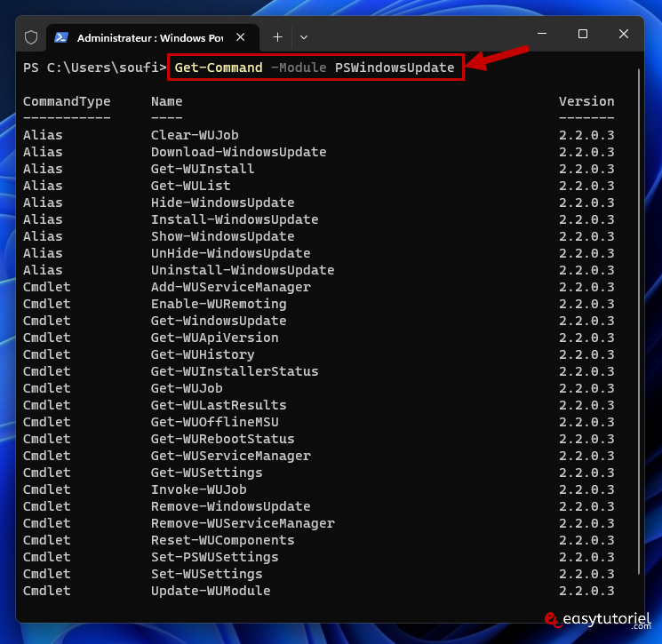Expand the new tab profile dropdown chevron
The image size is (662, 644).
pyautogui.click(x=304, y=37)
